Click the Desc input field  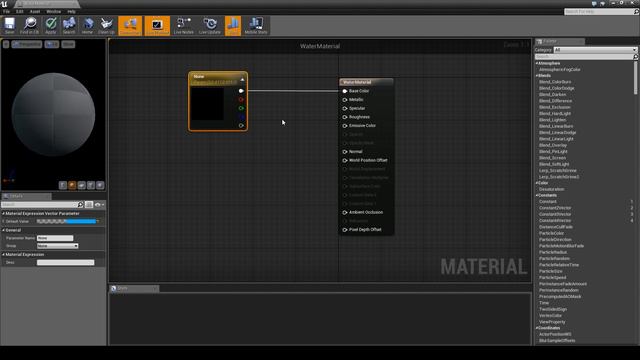pos(65,262)
